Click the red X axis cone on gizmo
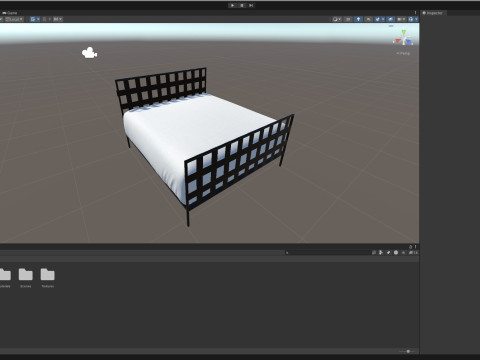Viewport: 480px width, 360px height. (397, 41)
